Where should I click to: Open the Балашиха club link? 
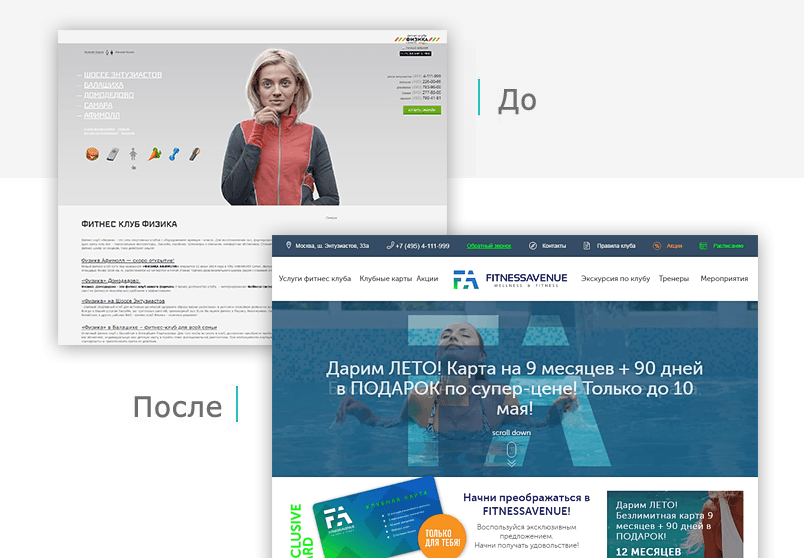click(104, 85)
